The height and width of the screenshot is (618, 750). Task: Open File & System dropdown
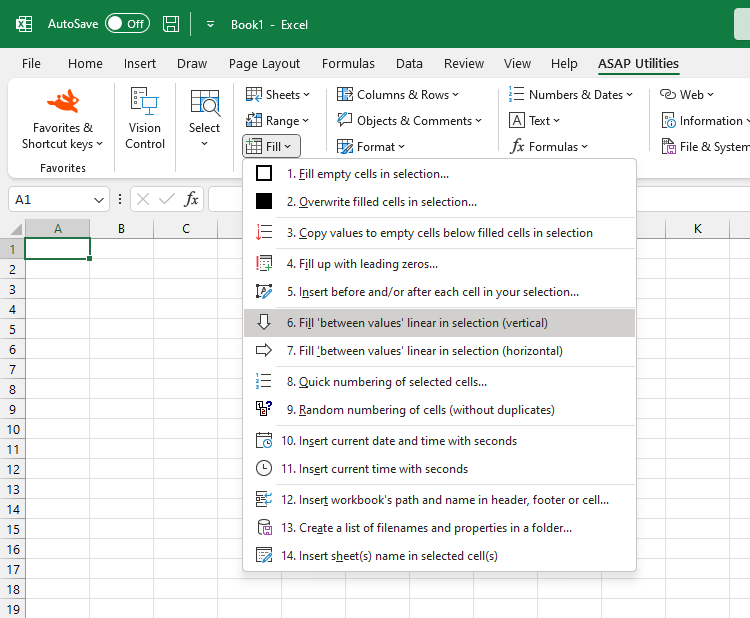point(705,146)
